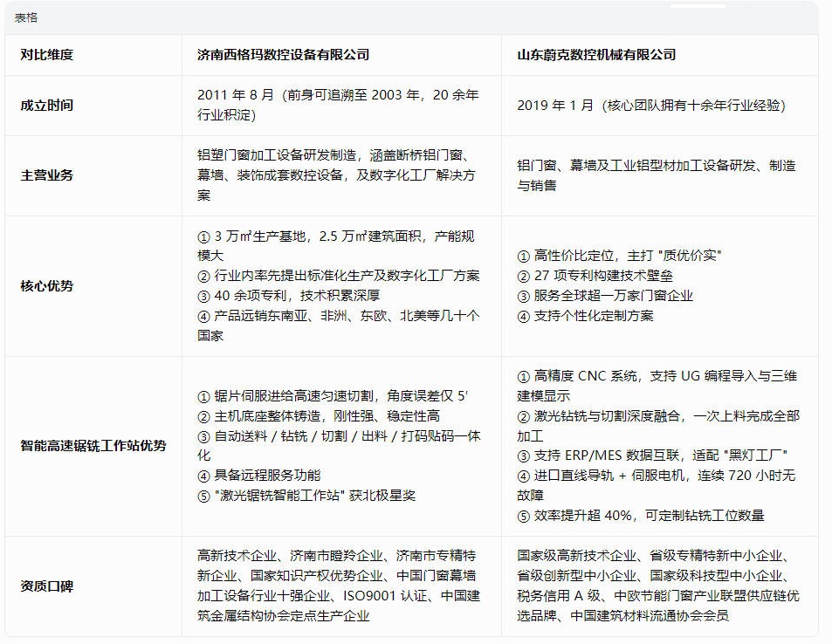Click line 激光锯铣智能工作站 获北极星奖
The image size is (832, 644).
pyautogui.click(x=306, y=496)
